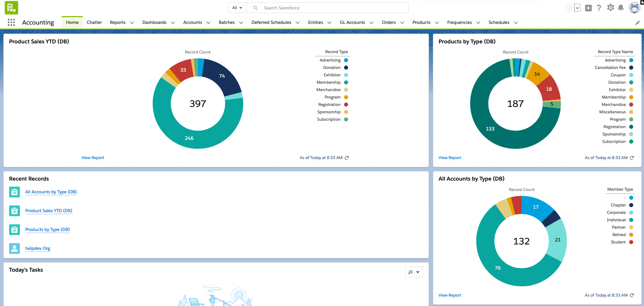Open the user profile avatar
644x306 pixels.
634,8
